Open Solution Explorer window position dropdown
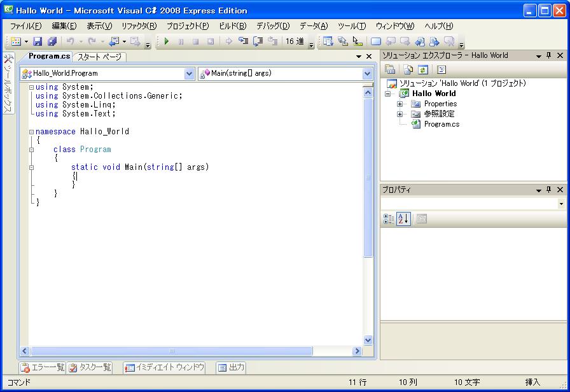 [539, 56]
